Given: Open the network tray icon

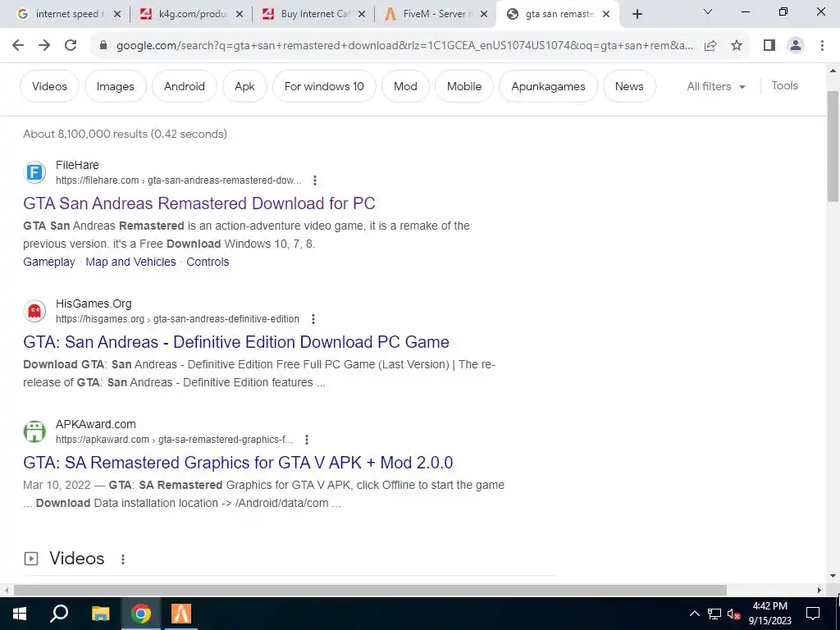Looking at the screenshot, I should pos(714,614).
